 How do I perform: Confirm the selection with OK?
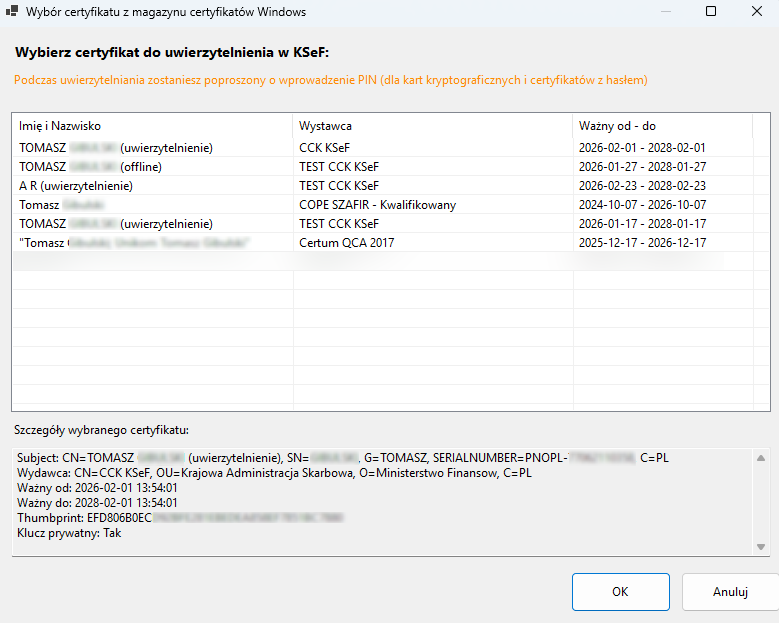620,591
